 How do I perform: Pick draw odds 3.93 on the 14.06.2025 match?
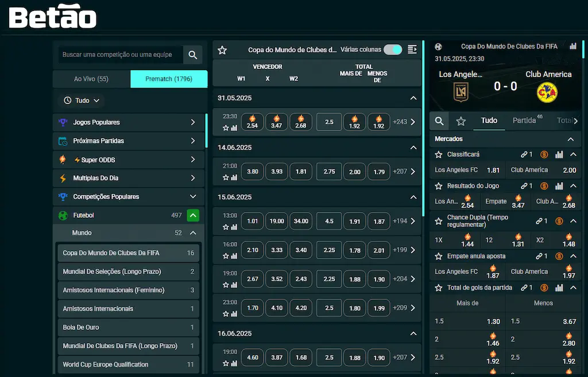[x=277, y=172]
